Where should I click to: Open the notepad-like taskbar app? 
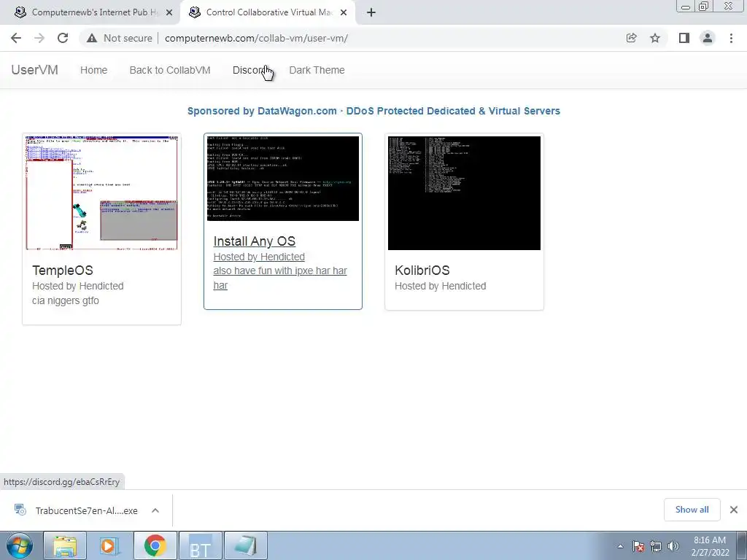246,545
